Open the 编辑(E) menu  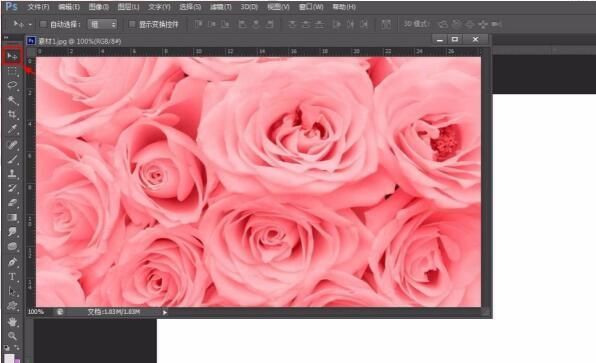69,7
